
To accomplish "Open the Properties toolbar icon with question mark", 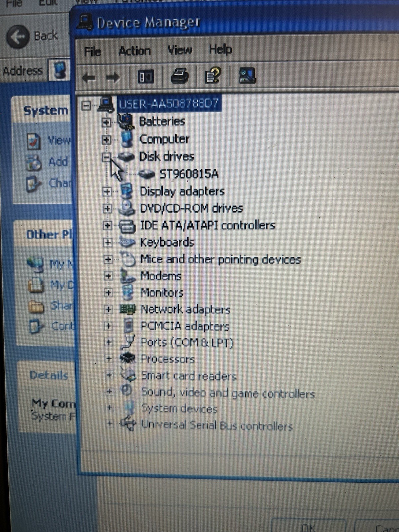I will coord(213,75).
